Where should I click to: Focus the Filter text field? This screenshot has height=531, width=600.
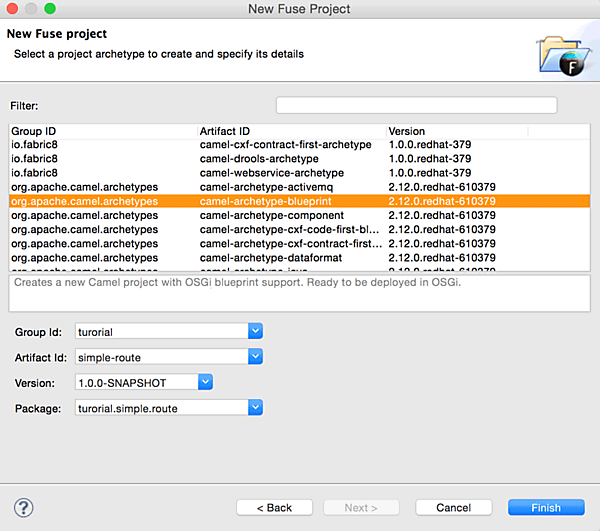pyautogui.click(x=416, y=105)
